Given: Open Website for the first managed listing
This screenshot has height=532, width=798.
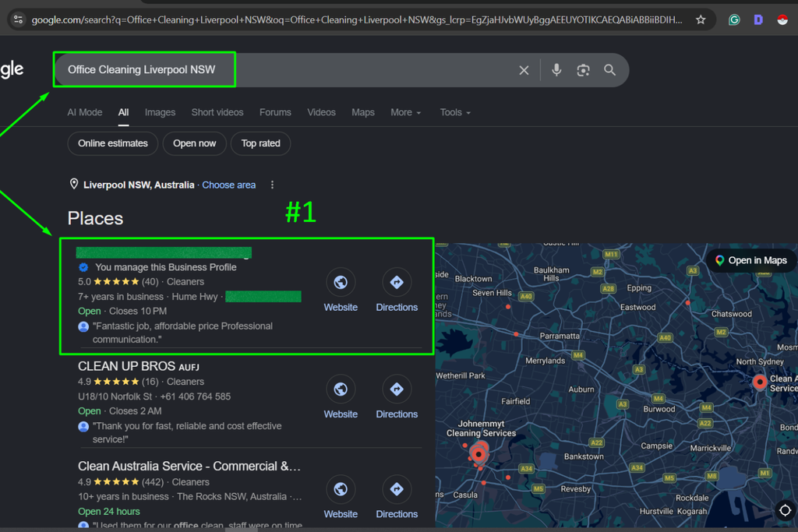Looking at the screenshot, I should [341, 291].
